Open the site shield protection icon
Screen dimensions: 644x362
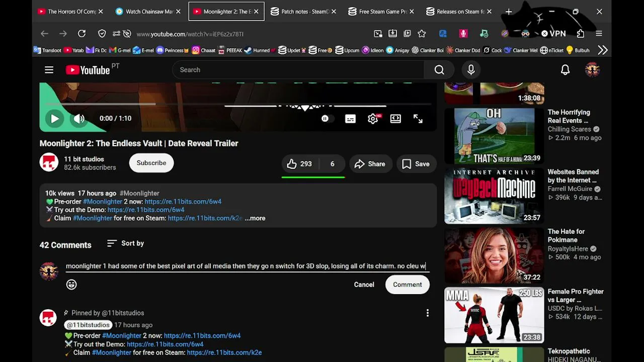(102, 34)
